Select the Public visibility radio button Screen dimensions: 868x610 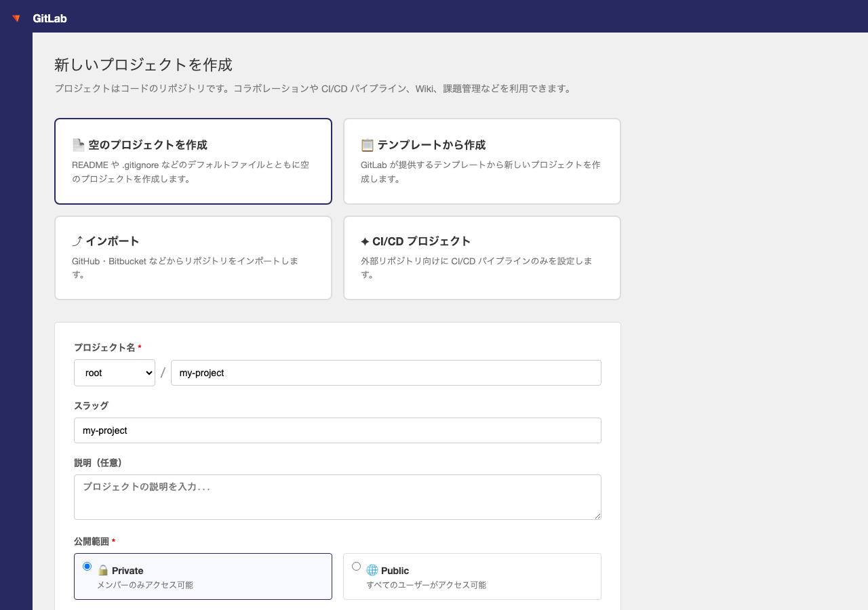click(x=357, y=566)
